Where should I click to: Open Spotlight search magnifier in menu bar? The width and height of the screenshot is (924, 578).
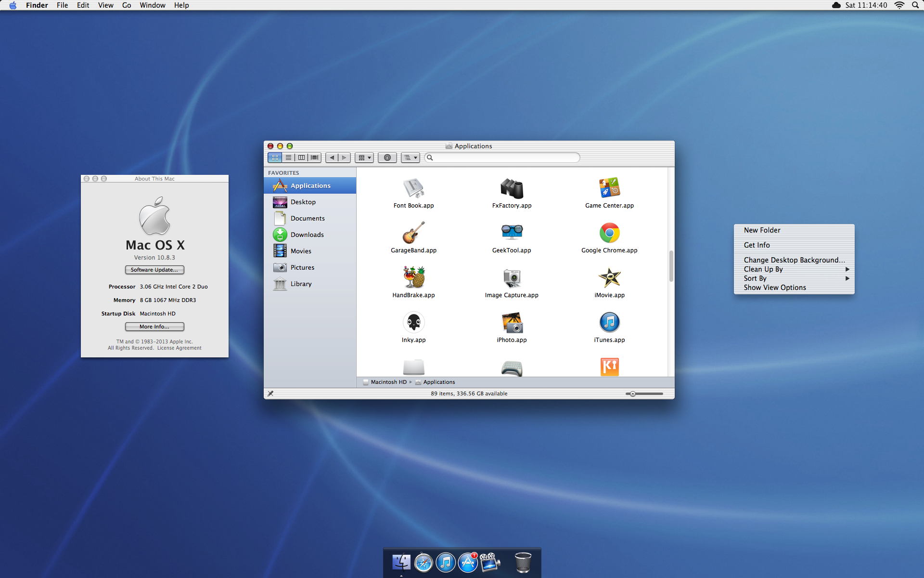(x=915, y=5)
